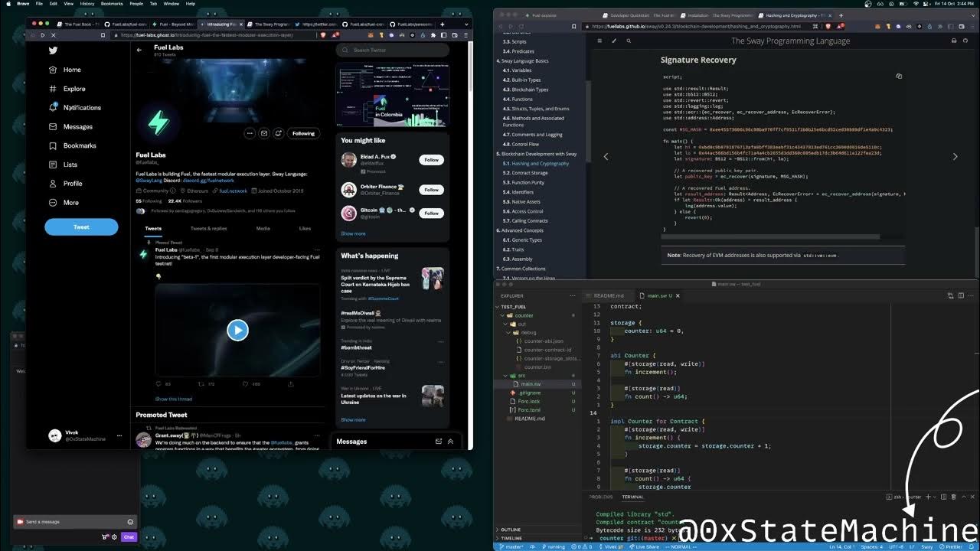Image resolution: width=980 pixels, height=551 pixels.
Task: Open 4.1 Variables chapter
Action: click(x=517, y=70)
